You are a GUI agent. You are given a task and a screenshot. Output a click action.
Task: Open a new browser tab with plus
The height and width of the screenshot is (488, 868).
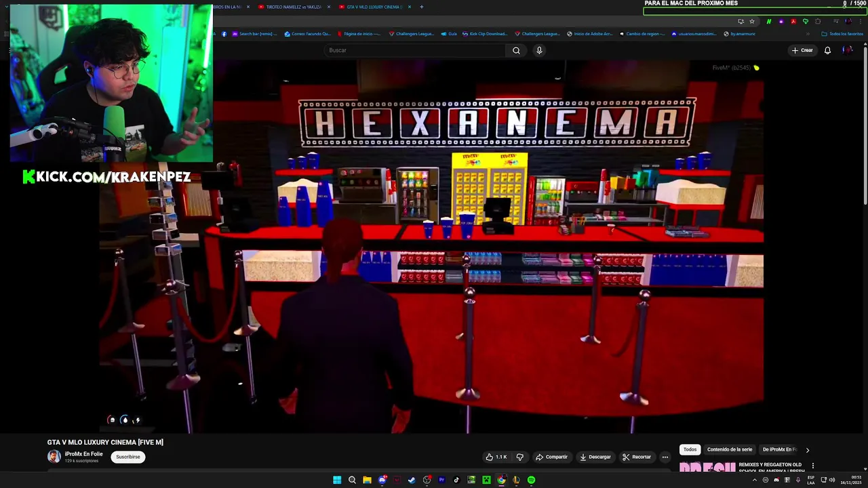tap(422, 7)
